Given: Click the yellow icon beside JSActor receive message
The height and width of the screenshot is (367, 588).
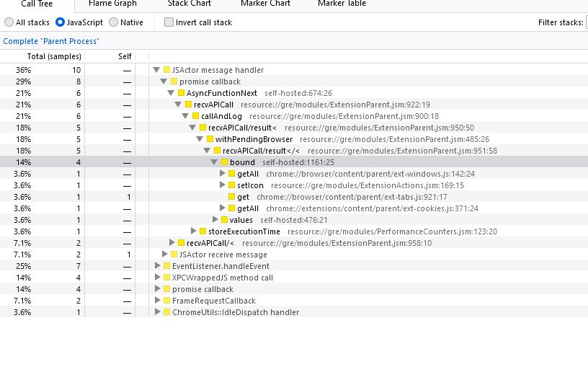Looking at the screenshot, I should pyautogui.click(x=174, y=255).
